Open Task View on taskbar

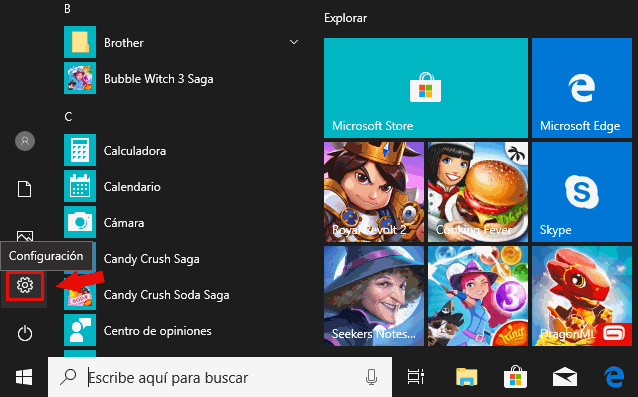point(415,377)
